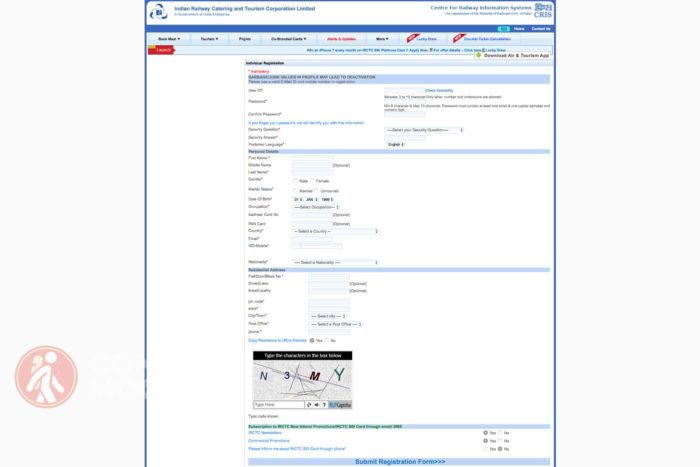Screen dimensions: 700x467
Task: Open the Preferred Language dropdown
Action: [395, 145]
